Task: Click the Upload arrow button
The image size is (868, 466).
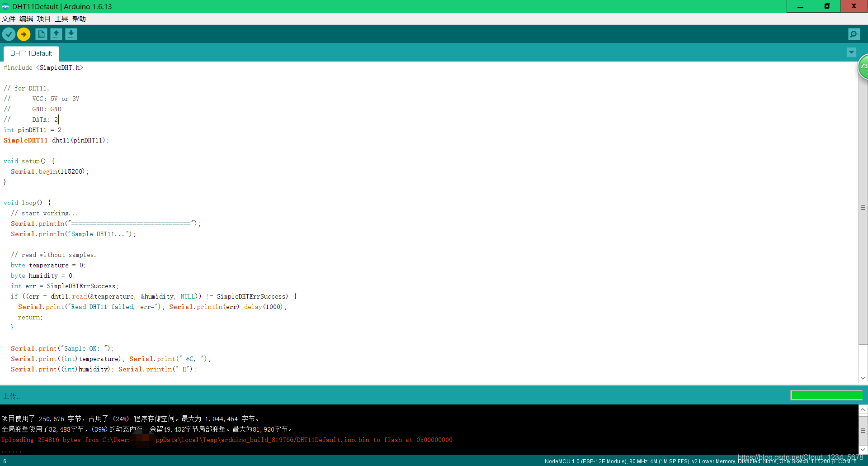Action: [x=24, y=34]
